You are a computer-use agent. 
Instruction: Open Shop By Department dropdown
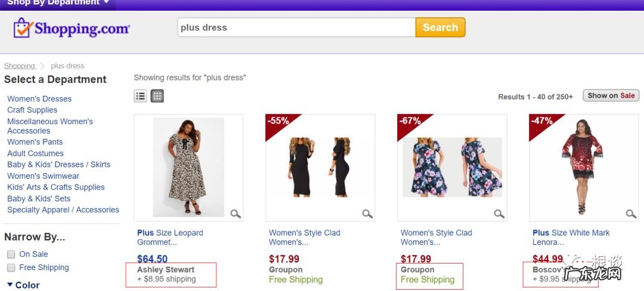(x=58, y=3)
